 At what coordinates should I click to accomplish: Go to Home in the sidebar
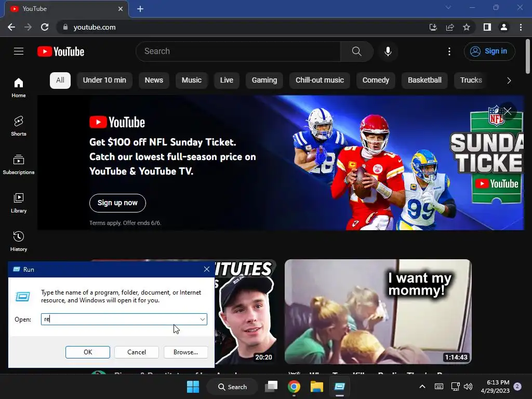pos(19,87)
